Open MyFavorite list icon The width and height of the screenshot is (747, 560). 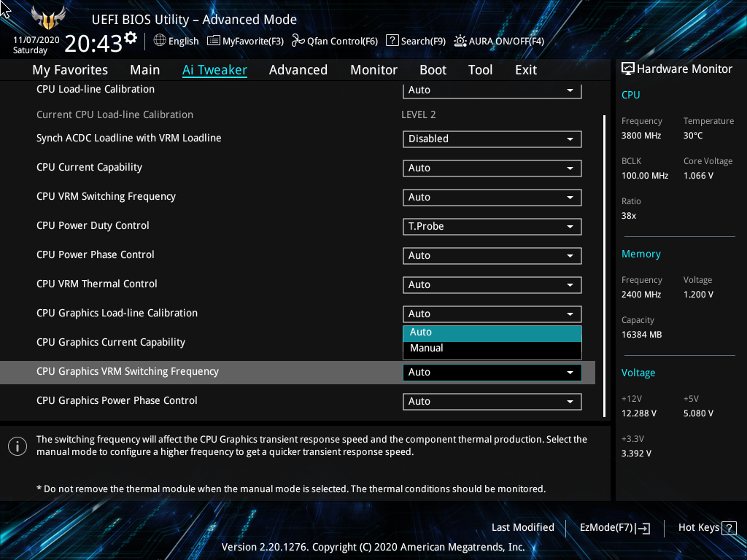coord(214,41)
